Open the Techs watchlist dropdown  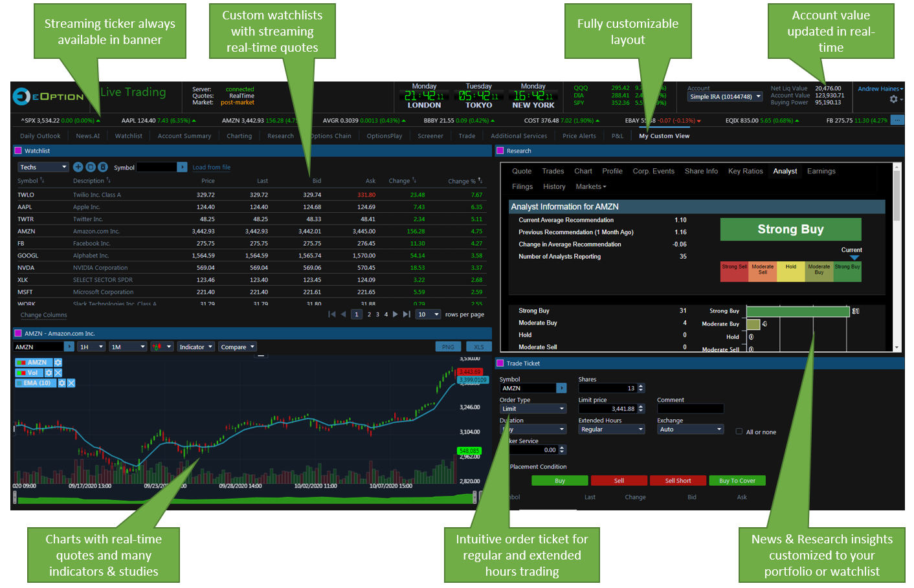(x=43, y=167)
